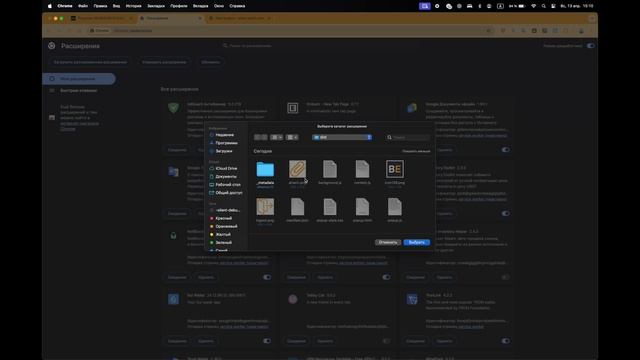Open the Вид menu
The height and width of the screenshot is (360, 640).
(116, 6)
